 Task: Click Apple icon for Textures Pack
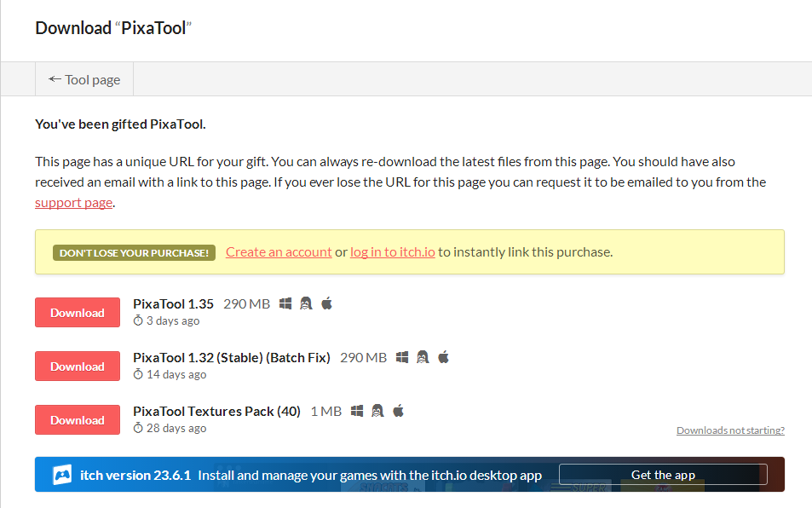pos(398,411)
